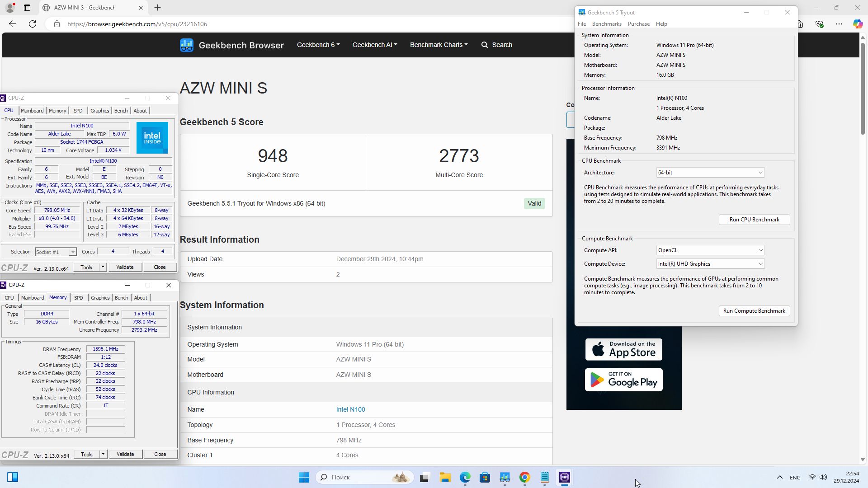Click Tools button in upper CPU-Z window

(x=86, y=267)
